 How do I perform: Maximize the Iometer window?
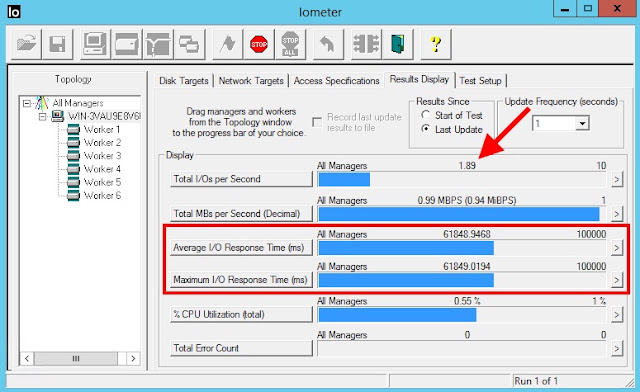click(x=587, y=9)
